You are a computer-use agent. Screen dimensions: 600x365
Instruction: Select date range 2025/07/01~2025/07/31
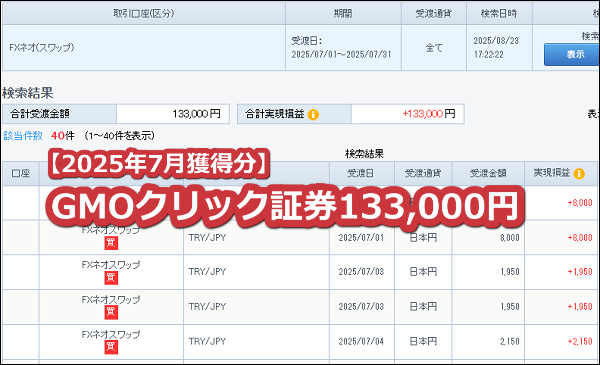click(341, 54)
